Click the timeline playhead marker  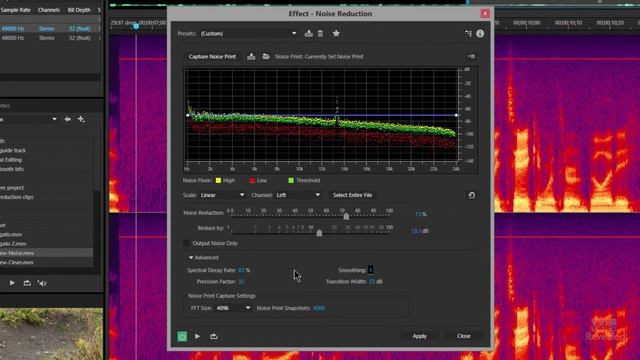[x=136, y=26]
